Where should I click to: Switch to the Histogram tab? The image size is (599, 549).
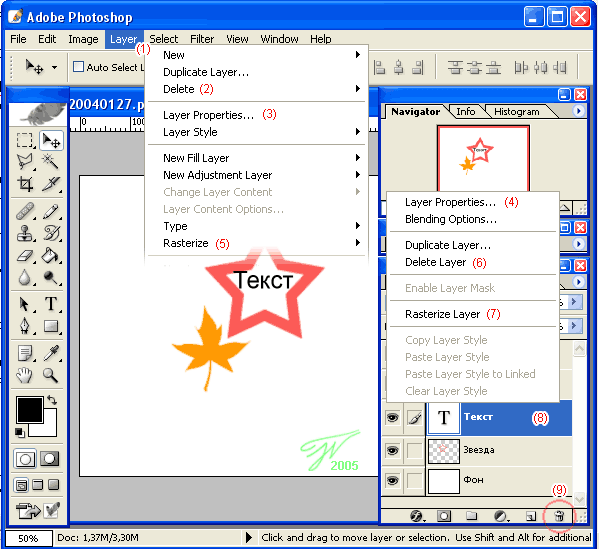[x=516, y=112]
